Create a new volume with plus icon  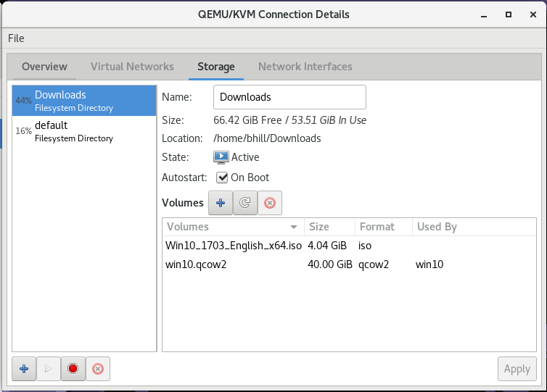pos(221,203)
